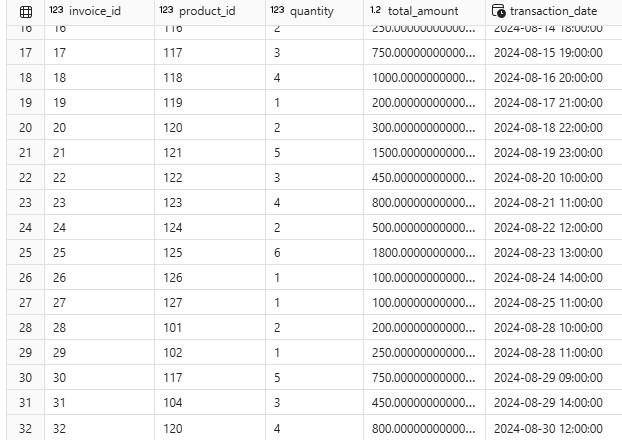The height and width of the screenshot is (440, 622).
Task: Click product_id cell 124
Action: click(210, 227)
